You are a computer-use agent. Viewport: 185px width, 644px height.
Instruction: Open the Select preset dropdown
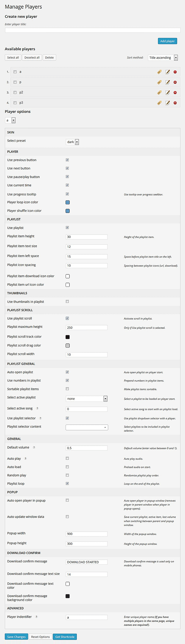click(x=77, y=142)
